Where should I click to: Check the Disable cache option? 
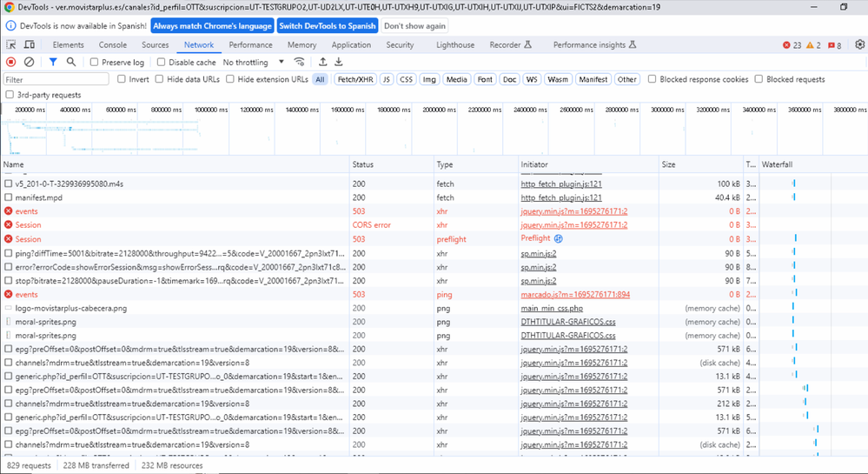pos(162,63)
